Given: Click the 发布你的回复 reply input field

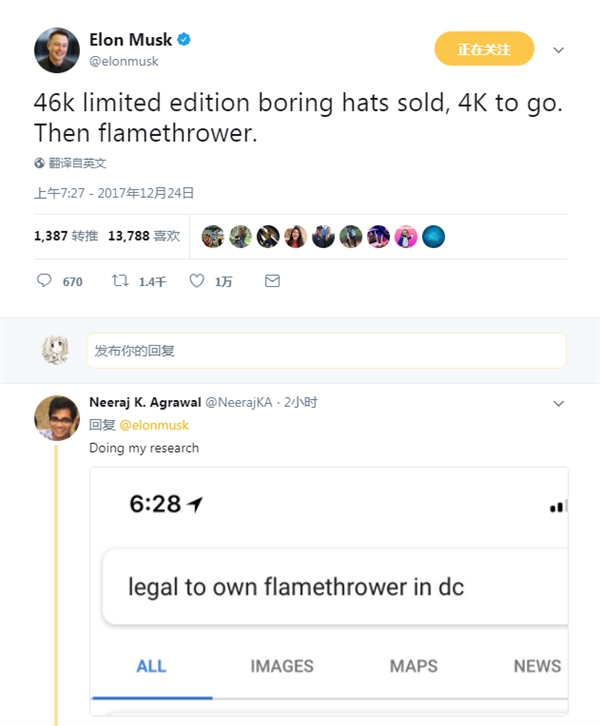Looking at the screenshot, I should tap(326, 351).
